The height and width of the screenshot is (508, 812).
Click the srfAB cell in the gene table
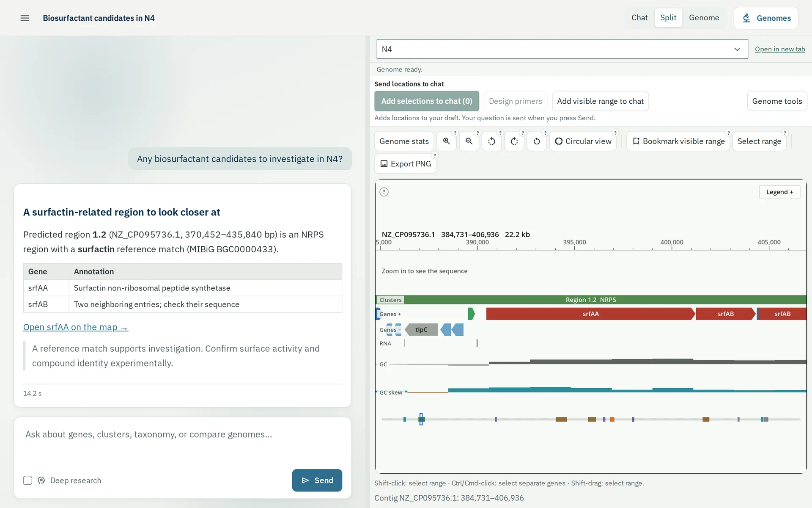pos(46,304)
